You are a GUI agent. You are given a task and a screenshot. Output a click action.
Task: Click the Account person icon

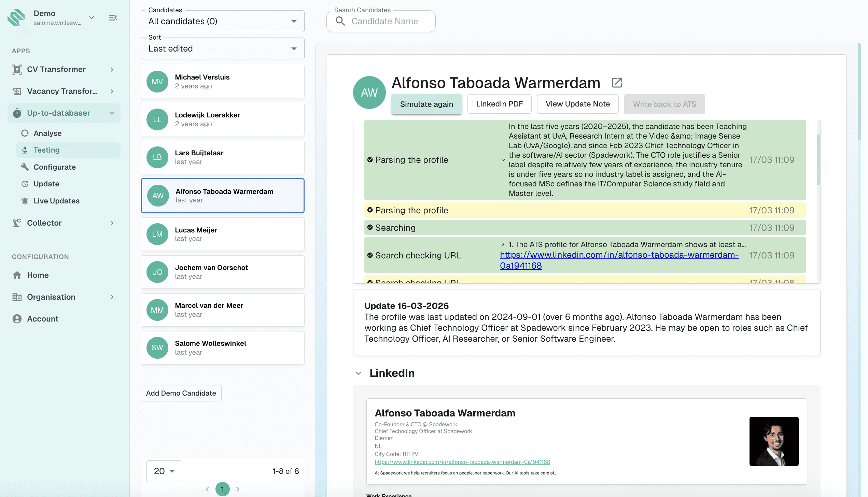click(17, 319)
